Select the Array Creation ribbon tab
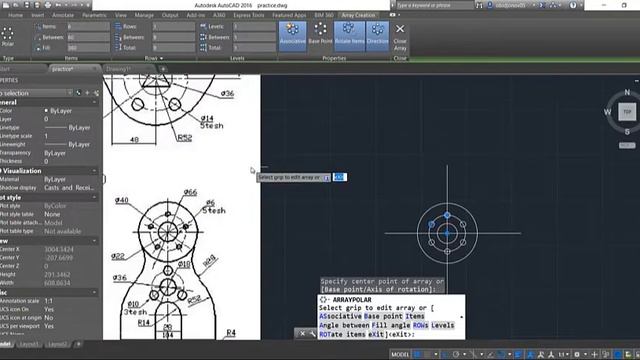The height and width of the screenshot is (360, 640). [358, 15]
